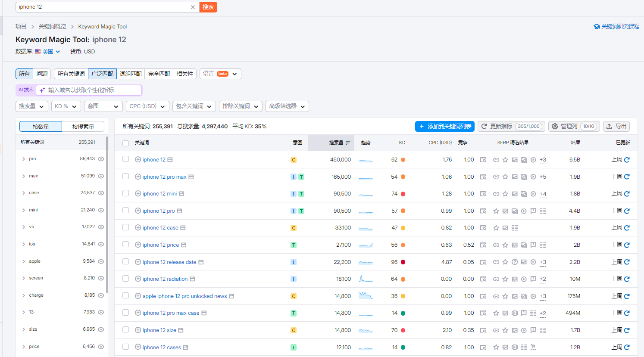
Task: Click the AI sparkle icon in domain field
Action: coord(42,90)
